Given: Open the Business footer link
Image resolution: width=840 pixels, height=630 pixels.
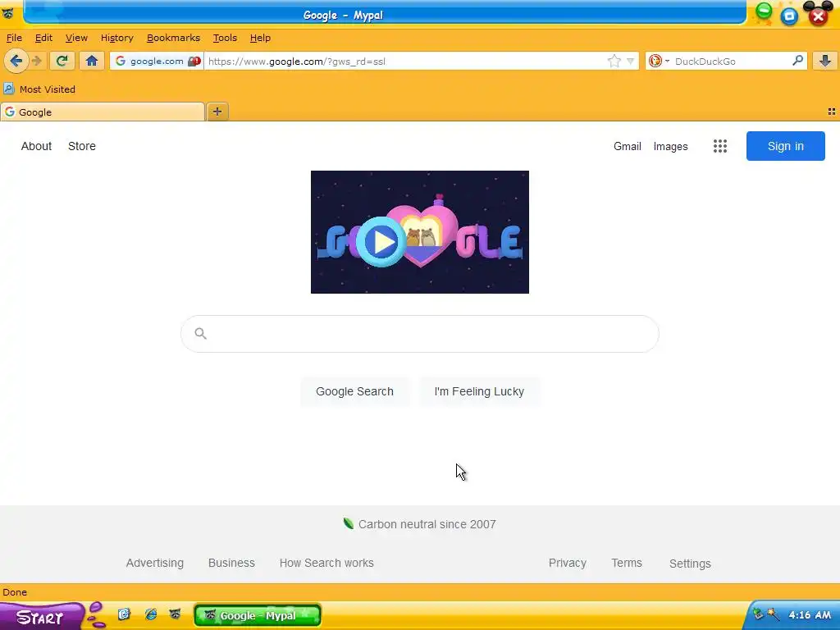Looking at the screenshot, I should pos(231,563).
